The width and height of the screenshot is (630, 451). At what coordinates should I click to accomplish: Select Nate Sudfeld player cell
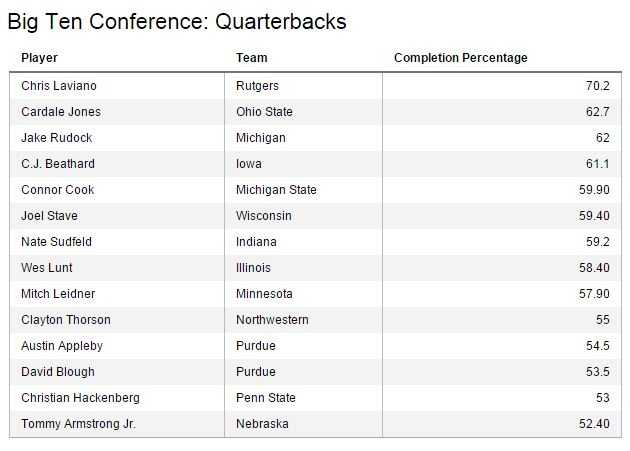[x=58, y=242]
